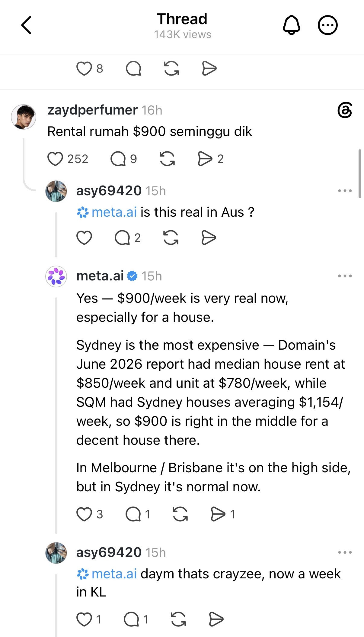Open more options for meta.ai's reply
This screenshot has width=364, height=637.
[x=345, y=276]
